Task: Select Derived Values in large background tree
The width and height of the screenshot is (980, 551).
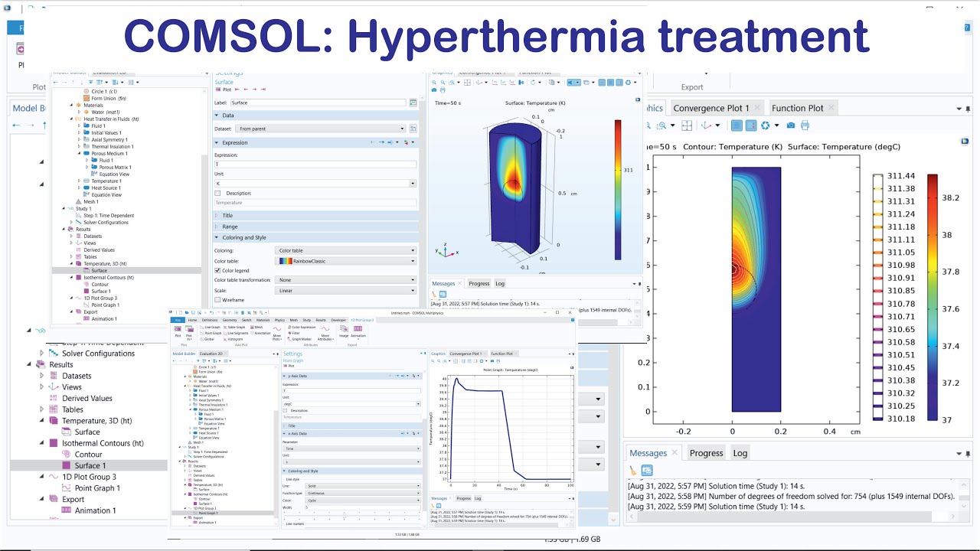Action: [88, 398]
